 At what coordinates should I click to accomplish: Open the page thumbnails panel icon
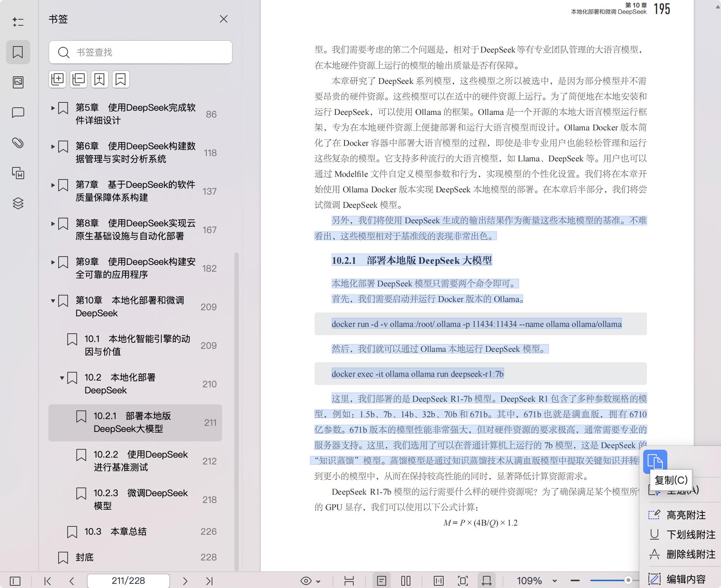[x=18, y=82]
